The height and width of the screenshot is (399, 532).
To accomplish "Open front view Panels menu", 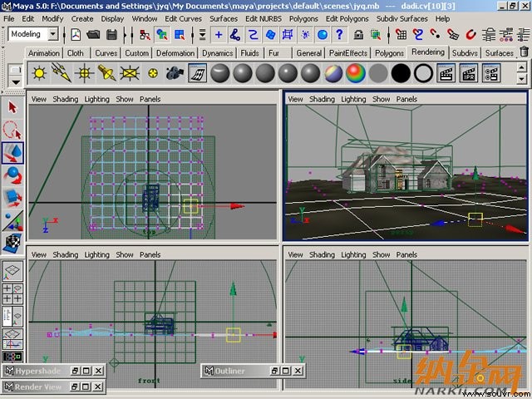I will [150, 254].
